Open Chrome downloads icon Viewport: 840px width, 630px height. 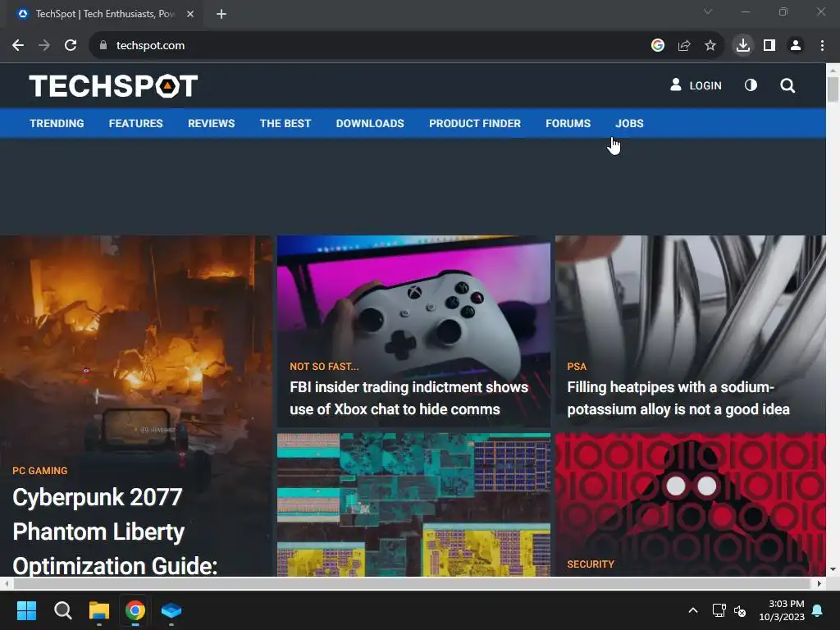pyautogui.click(x=743, y=46)
